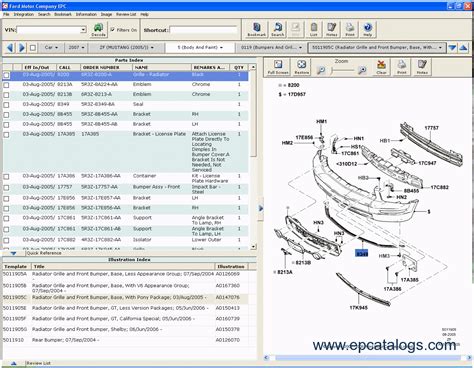The image size is (474, 368).
Task: Open the ZF (MUSTANG) model dropdown
Action: 127,48
